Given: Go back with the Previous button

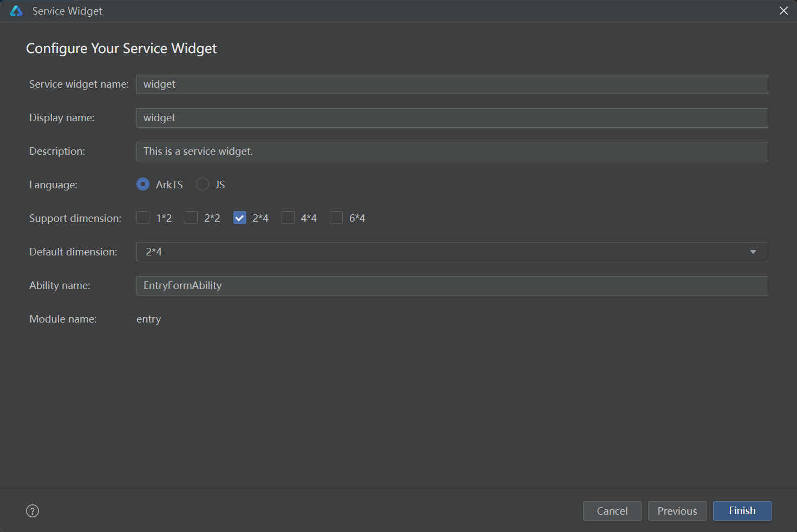Looking at the screenshot, I should coord(677,511).
